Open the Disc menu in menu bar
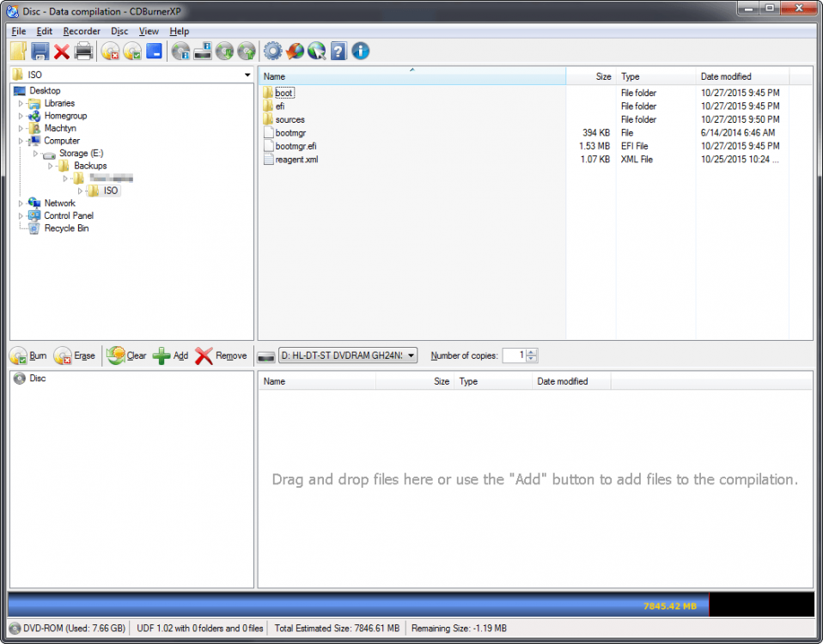The height and width of the screenshot is (644, 823). tap(119, 31)
